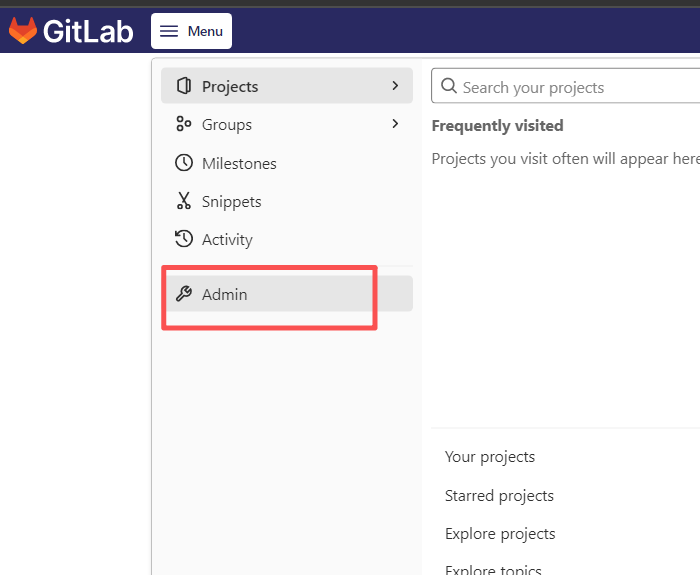Select Milestones from the menu
The width and height of the screenshot is (700, 575).
pyautogui.click(x=287, y=163)
